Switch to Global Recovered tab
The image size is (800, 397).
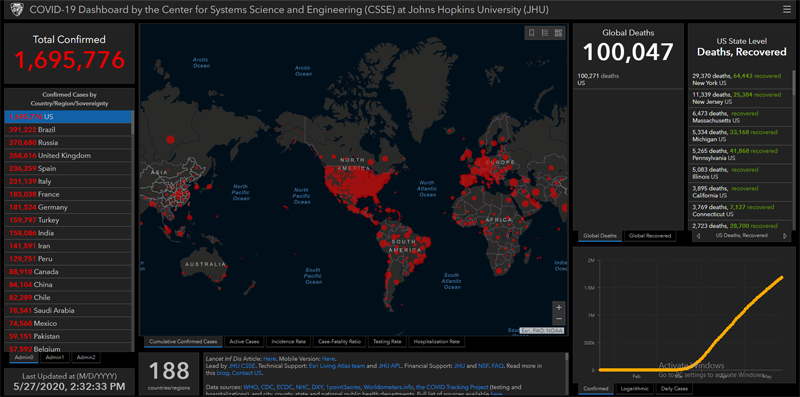pyautogui.click(x=650, y=236)
